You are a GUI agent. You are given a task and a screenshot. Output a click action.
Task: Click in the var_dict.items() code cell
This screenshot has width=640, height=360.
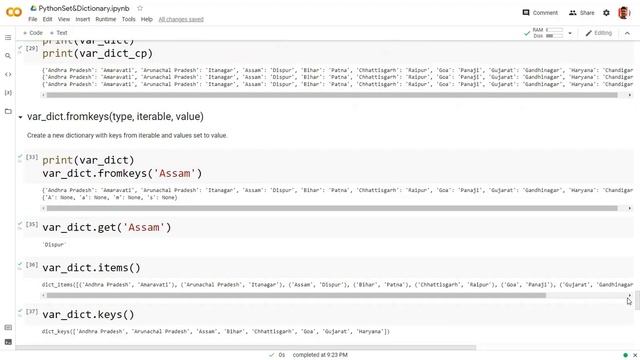pyautogui.click(x=91, y=268)
